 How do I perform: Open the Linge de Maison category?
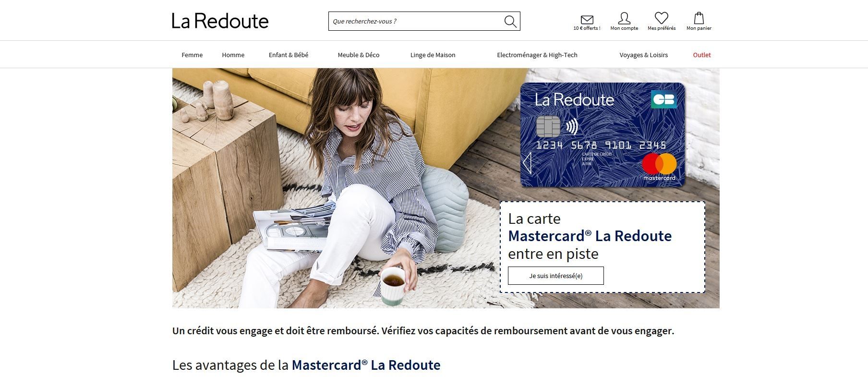433,55
